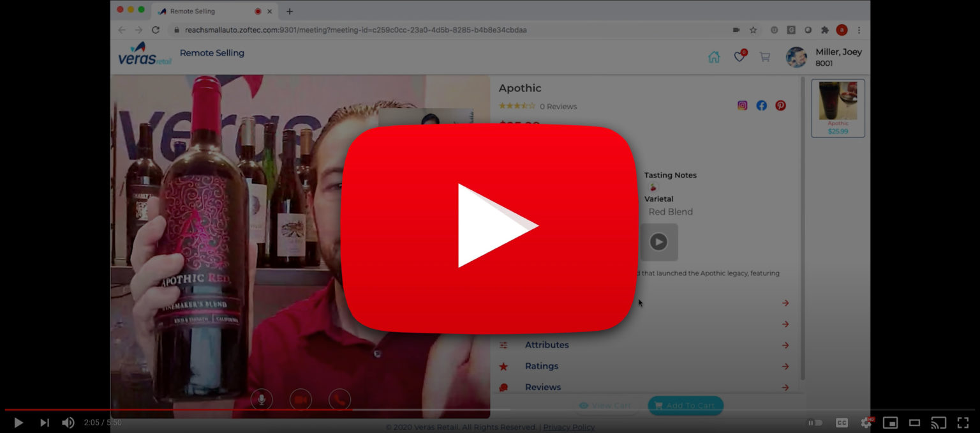Open the Chrome three-dot menu
980x433 pixels.
coord(859,30)
